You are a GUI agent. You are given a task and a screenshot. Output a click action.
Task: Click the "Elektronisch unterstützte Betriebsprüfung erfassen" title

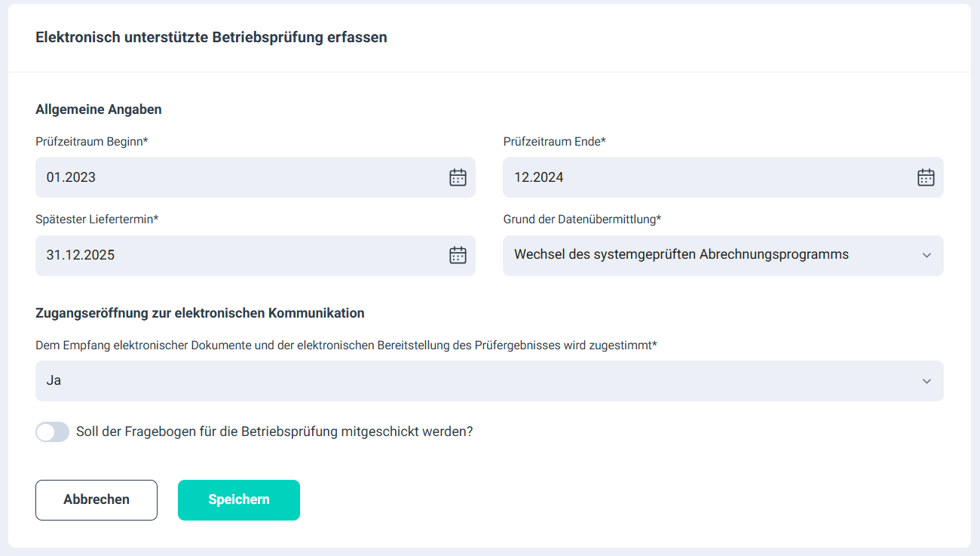(211, 37)
